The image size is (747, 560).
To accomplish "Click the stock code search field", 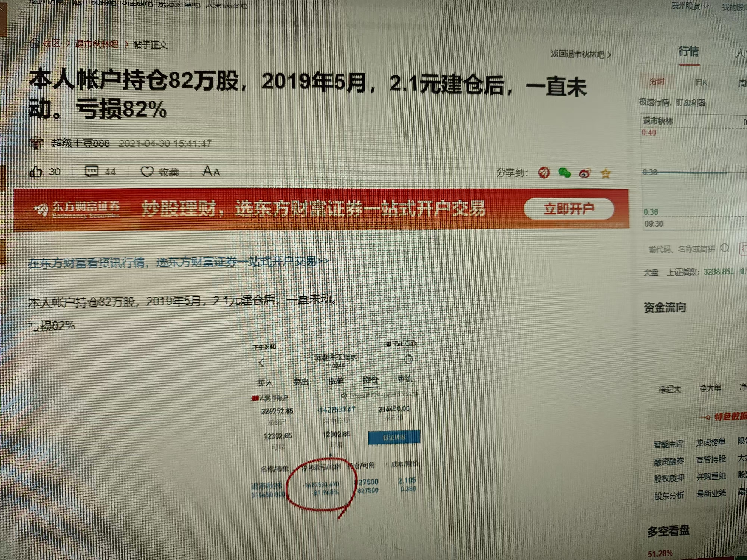I will [x=681, y=249].
